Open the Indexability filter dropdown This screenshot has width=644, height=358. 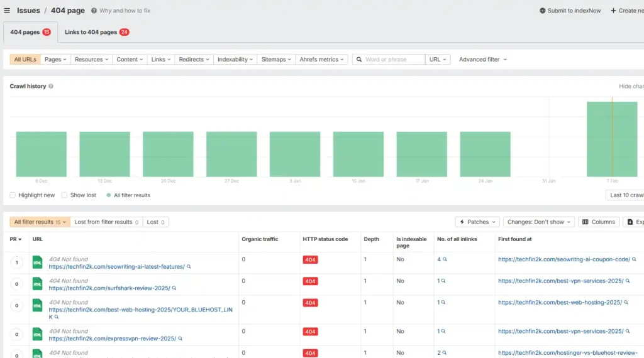click(x=235, y=60)
